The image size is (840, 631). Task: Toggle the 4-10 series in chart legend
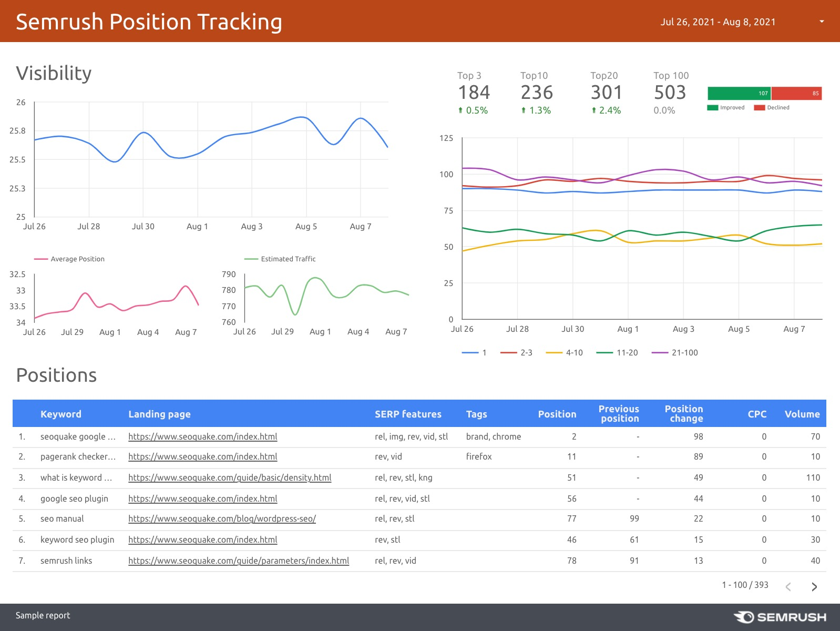tap(565, 353)
